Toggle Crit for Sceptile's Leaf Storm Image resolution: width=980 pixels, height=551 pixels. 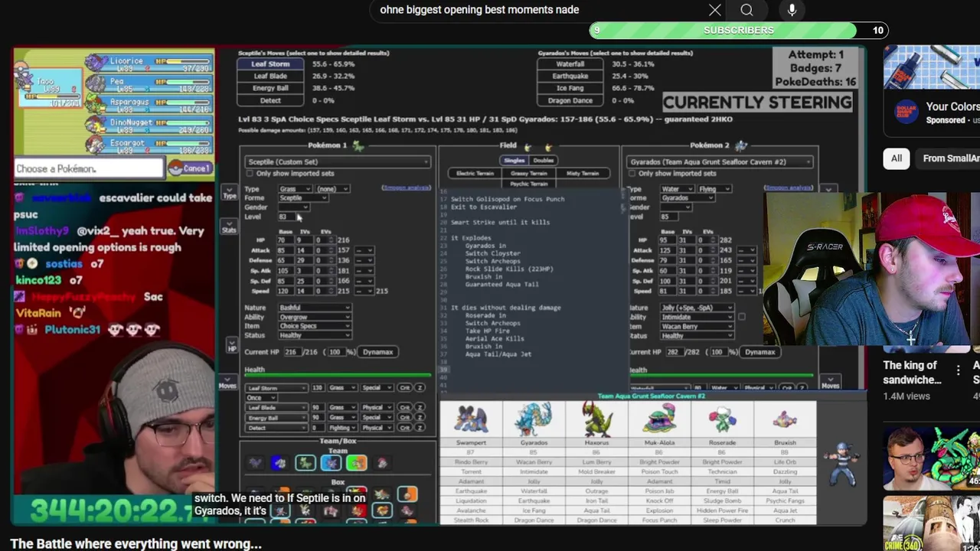pyautogui.click(x=405, y=388)
